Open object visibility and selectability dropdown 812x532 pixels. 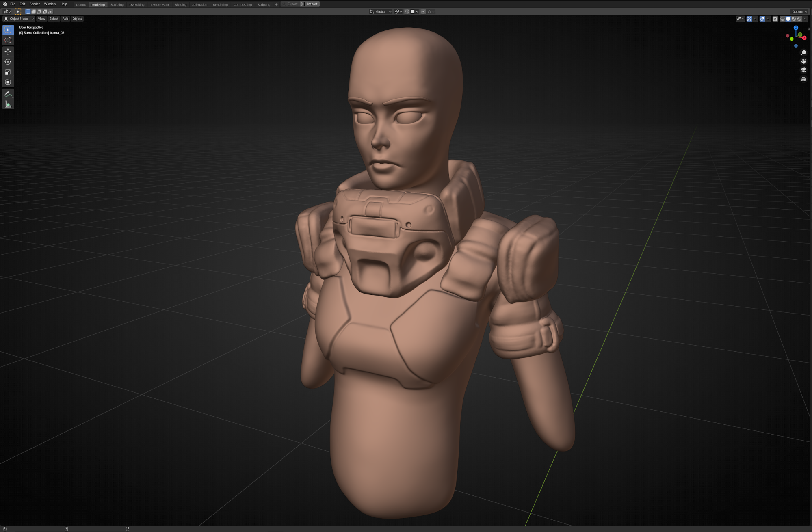pos(740,19)
